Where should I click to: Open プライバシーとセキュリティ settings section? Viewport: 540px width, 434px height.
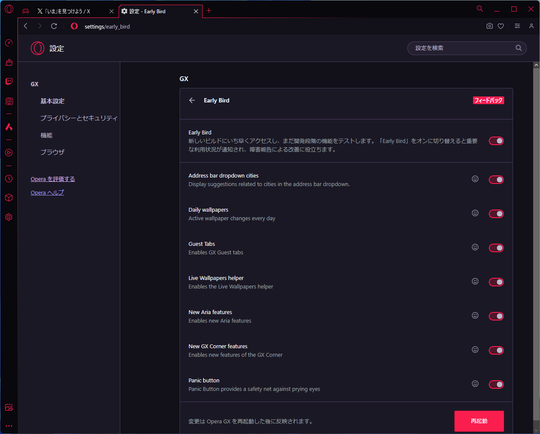(79, 118)
